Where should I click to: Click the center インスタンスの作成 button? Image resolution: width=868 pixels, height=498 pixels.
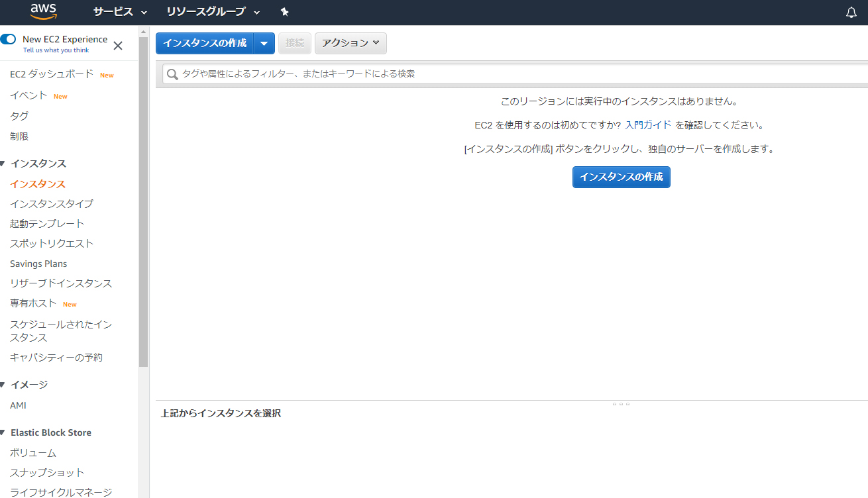[x=622, y=177]
